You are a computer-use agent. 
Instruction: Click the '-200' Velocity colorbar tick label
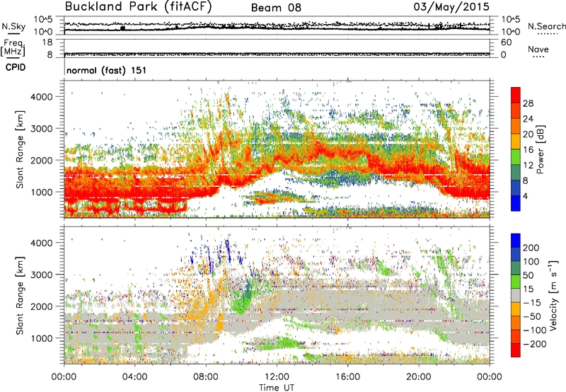coord(534,344)
